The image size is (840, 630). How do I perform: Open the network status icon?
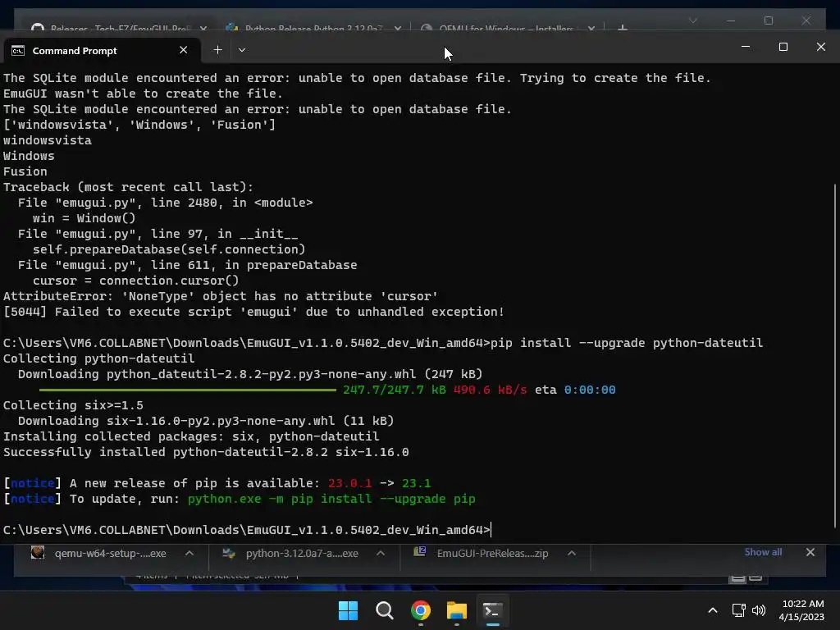[x=739, y=610]
